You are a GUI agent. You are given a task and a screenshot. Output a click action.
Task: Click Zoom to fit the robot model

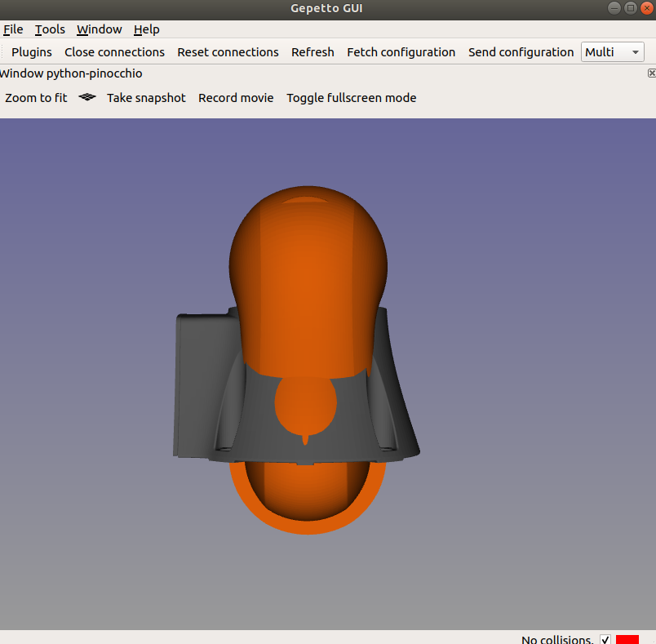pyautogui.click(x=36, y=97)
